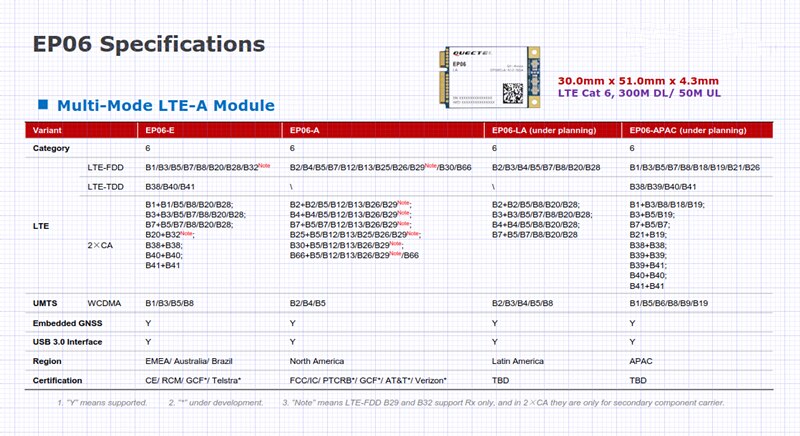Click the Multi-Mode LTE-A Module heading

click(166, 106)
